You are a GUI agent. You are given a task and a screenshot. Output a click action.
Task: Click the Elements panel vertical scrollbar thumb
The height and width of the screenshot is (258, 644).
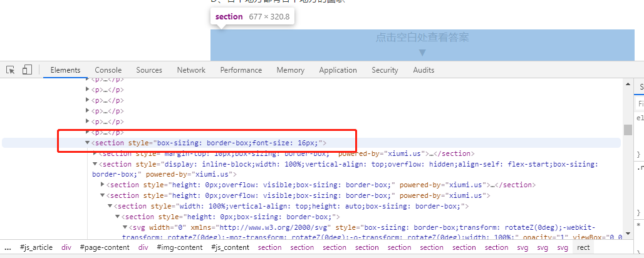tap(627, 130)
